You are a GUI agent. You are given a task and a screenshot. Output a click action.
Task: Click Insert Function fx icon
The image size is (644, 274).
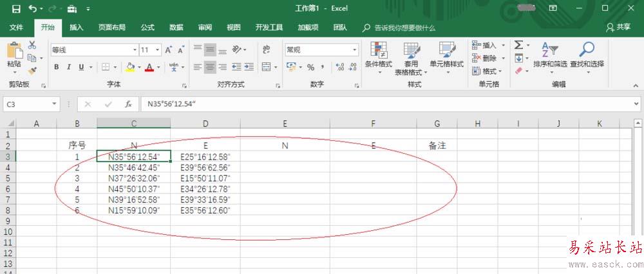(129, 104)
